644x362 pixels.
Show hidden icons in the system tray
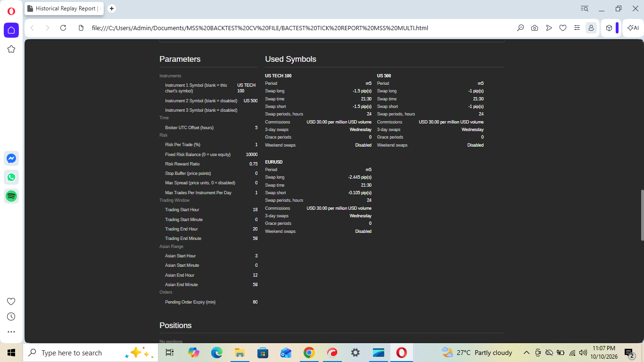[x=527, y=353]
